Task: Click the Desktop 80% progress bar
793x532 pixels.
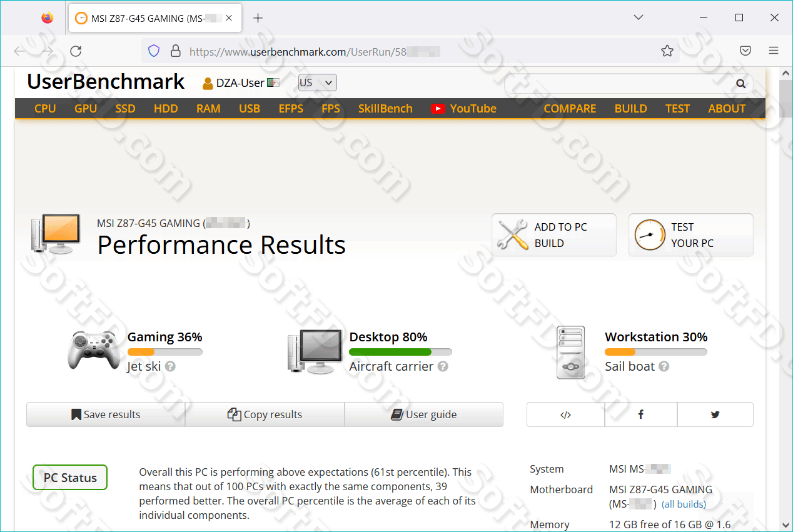Action: 400,351
